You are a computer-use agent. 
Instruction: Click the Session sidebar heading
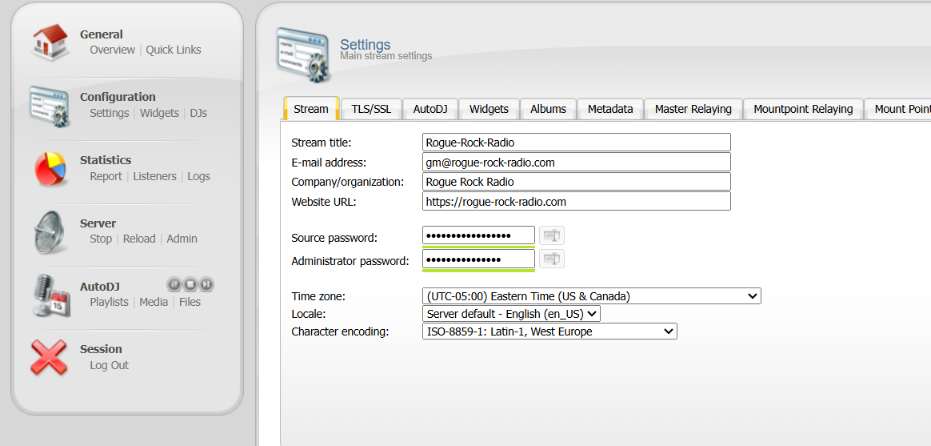point(101,349)
